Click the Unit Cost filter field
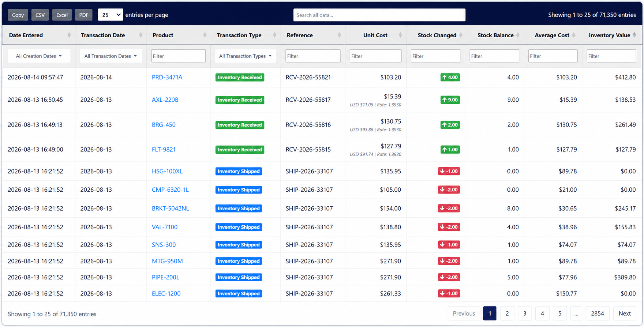Viewport: 644px width, 327px height. point(375,56)
